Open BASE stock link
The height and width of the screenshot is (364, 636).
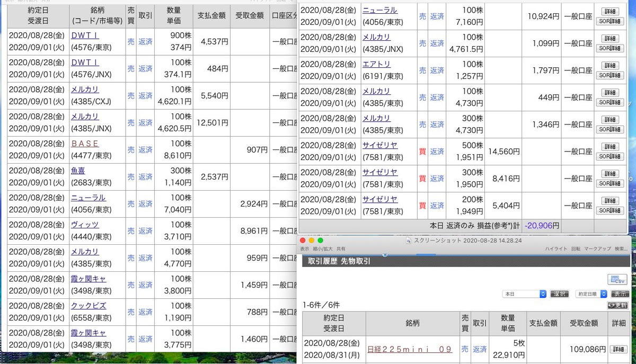point(85,143)
